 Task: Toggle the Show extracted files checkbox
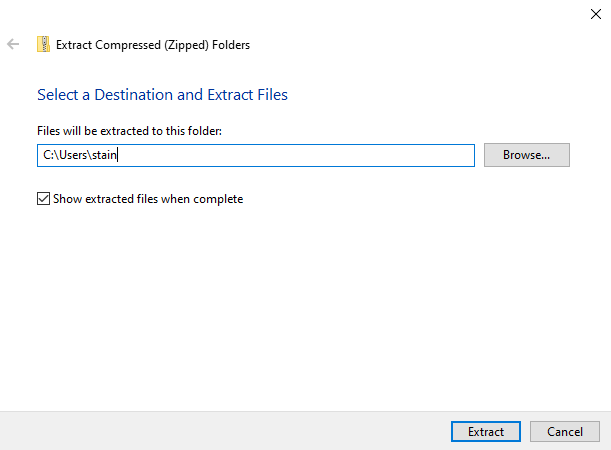(43, 198)
